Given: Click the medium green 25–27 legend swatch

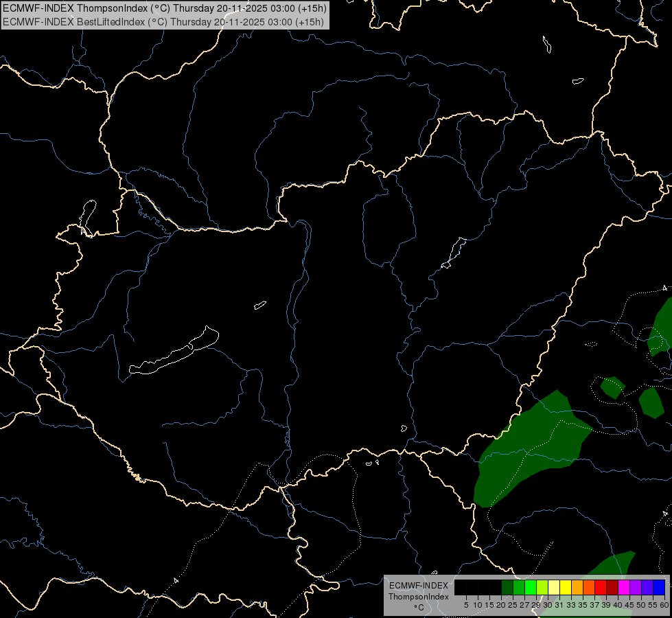Looking at the screenshot, I should coord(518,588).
